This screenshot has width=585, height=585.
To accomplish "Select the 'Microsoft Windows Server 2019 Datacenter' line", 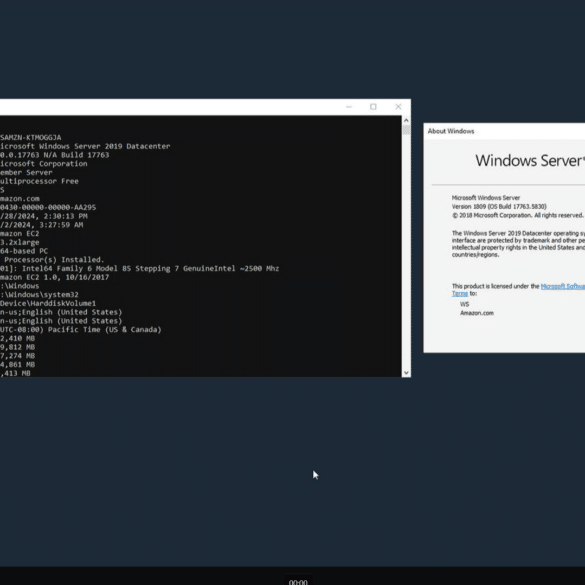I will [x=85, y=146].
